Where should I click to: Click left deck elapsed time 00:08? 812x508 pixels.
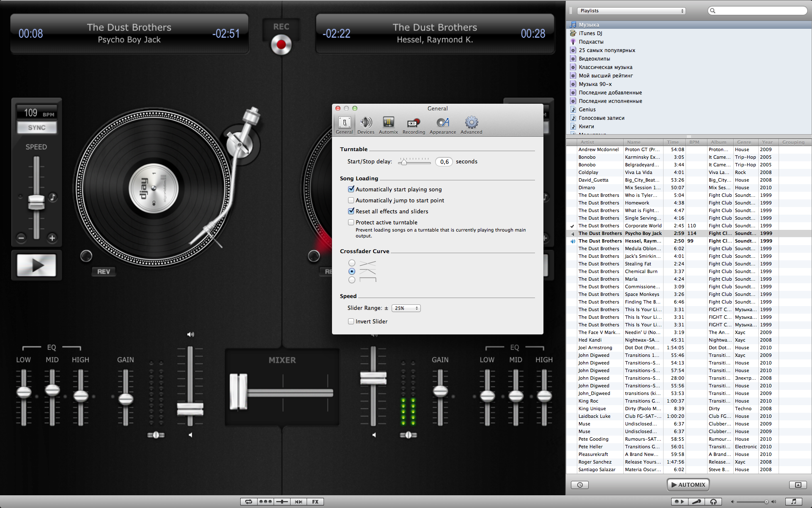click(31, 34)
